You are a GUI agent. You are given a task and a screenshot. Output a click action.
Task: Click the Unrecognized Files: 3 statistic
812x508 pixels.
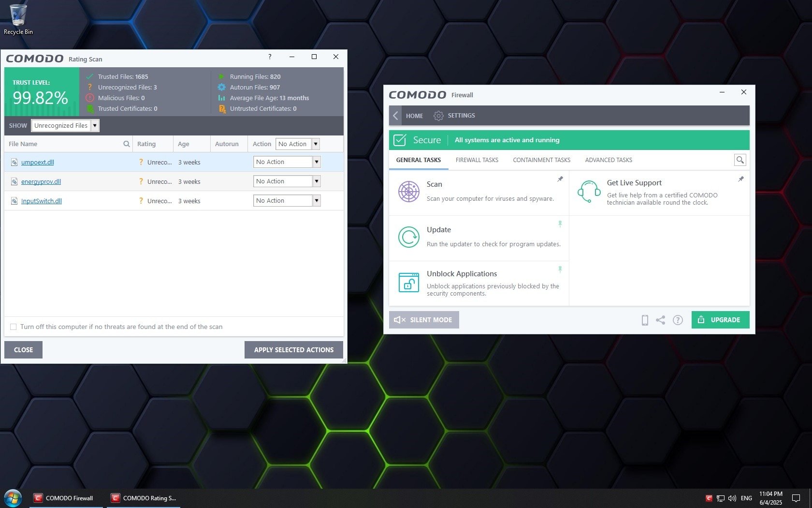127,88
